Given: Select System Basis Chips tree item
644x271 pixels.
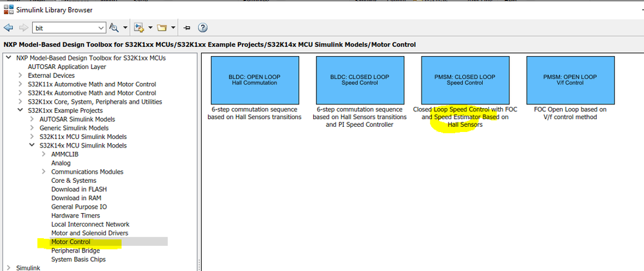Looking at the screenshot, I should 79,259.
